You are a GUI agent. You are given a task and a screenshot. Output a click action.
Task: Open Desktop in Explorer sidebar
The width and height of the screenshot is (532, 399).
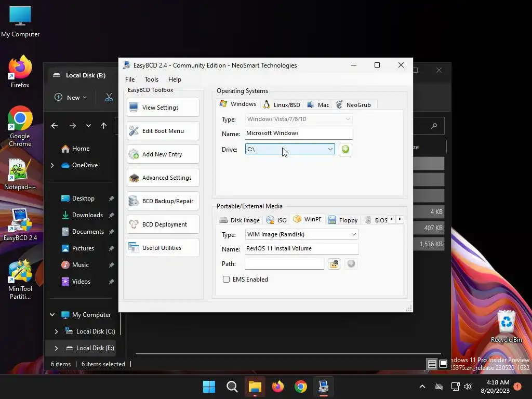pyautogui.click(x=77, y=198)
